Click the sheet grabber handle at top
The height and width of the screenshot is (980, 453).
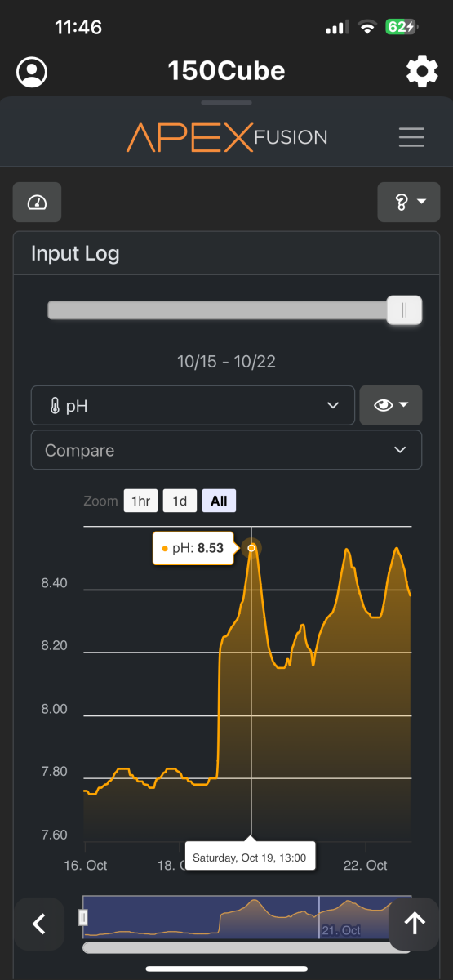click(226, 103)
